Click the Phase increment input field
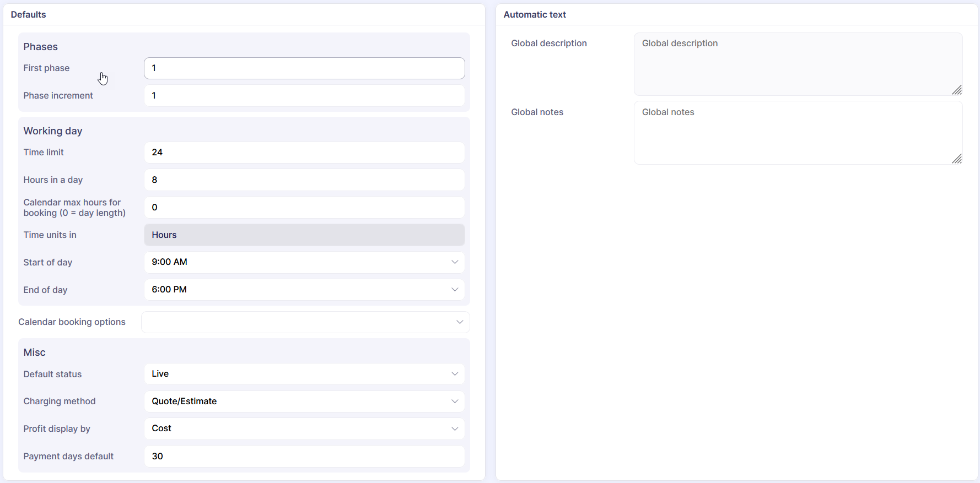The width and height of the screenshot is (980, 483). pos(304,96)
